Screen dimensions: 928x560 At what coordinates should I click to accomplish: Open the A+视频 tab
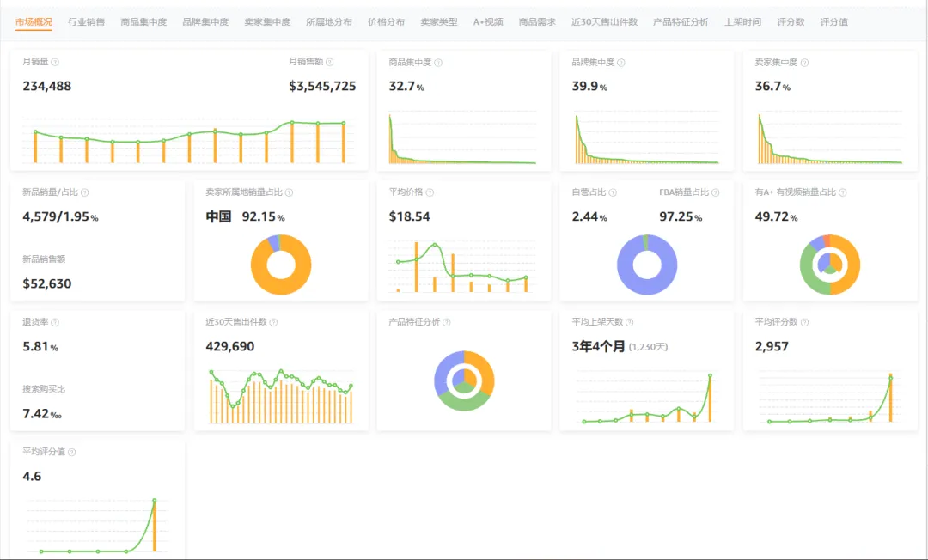[x=488, y=21]
